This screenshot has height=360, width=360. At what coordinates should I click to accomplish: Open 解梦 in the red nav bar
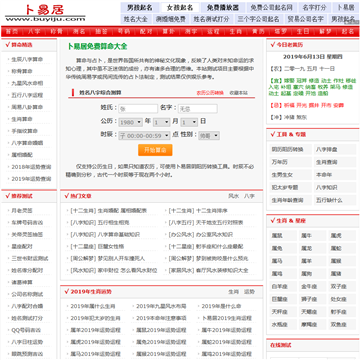[x=325, y=32]
